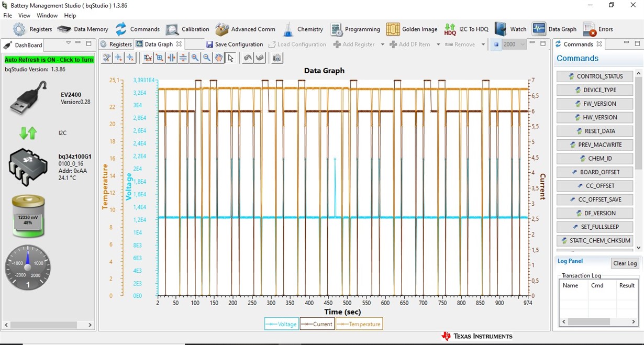
Task: Open the Chemistry tool
Action: point(303,29)
